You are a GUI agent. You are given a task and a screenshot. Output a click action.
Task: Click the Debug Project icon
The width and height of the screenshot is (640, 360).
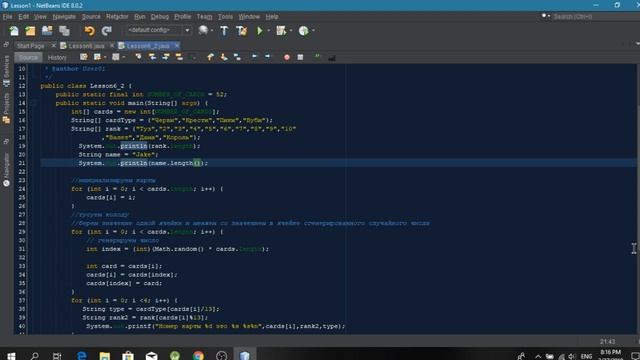coord(281,31)
